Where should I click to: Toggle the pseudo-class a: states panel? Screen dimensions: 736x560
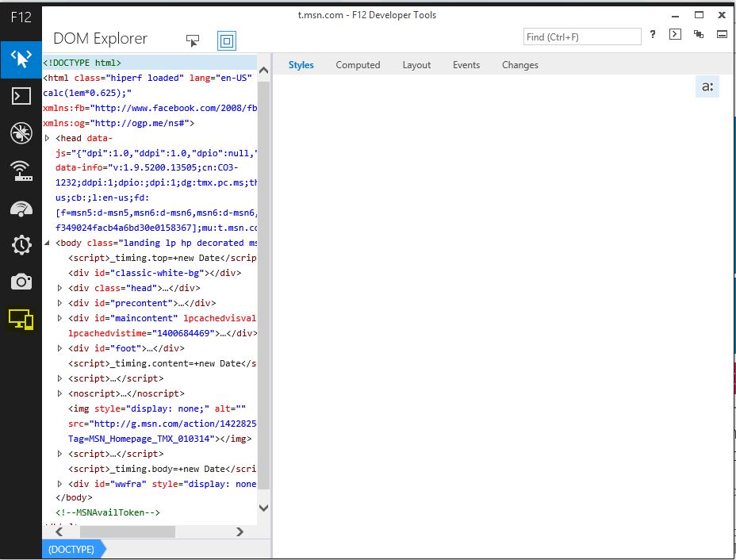(x=707, y=86)
